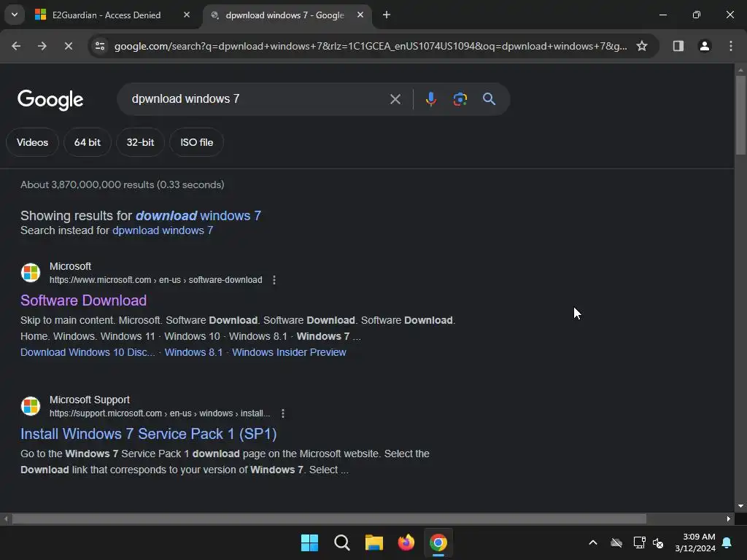Stop loading the page
Image resolution: width=747 pixels, height=560 pixels.
click(x=68, y=46)
